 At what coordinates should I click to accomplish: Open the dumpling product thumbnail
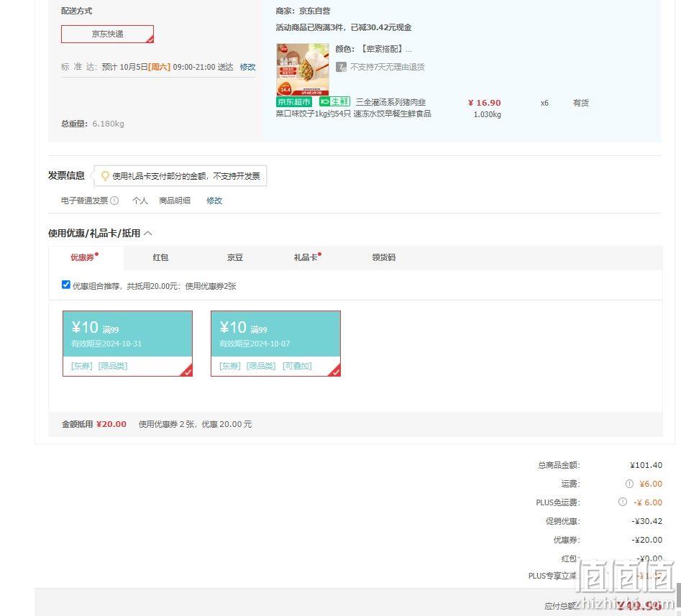tap(303, 70)
